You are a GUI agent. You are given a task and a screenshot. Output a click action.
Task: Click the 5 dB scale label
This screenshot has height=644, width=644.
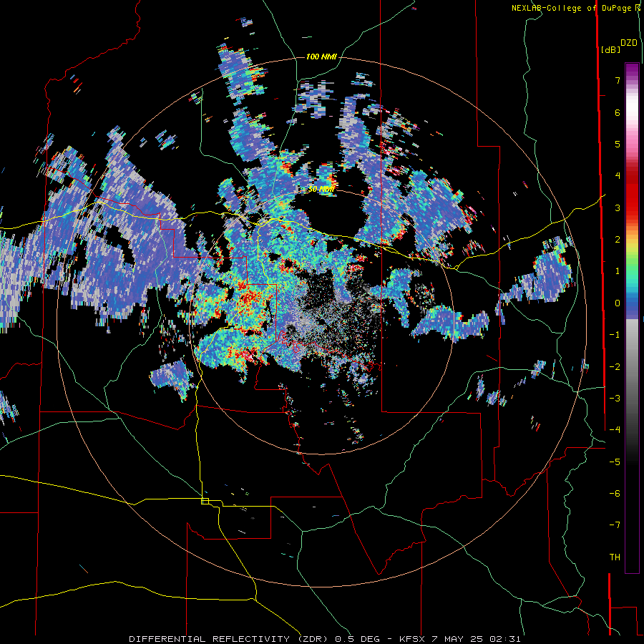(x=618, y=144)
